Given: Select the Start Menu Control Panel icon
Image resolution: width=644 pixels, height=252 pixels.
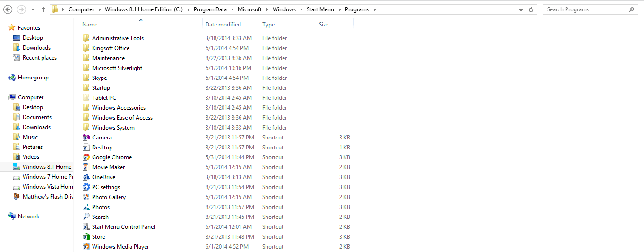Looking at the screenshot, I should 86,227.
